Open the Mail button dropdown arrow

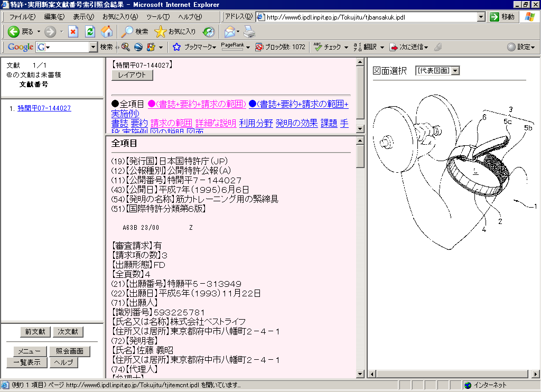pos(238,32)
